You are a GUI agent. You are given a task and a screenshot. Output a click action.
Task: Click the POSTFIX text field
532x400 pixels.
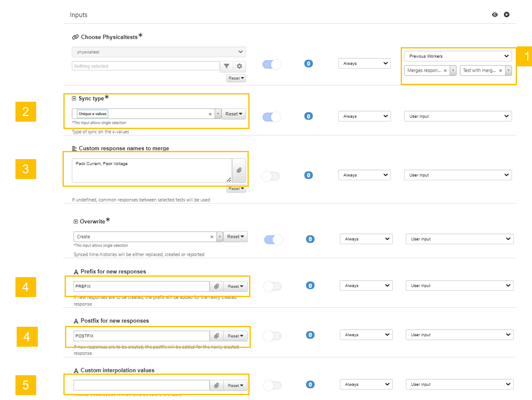coord(141,336)
